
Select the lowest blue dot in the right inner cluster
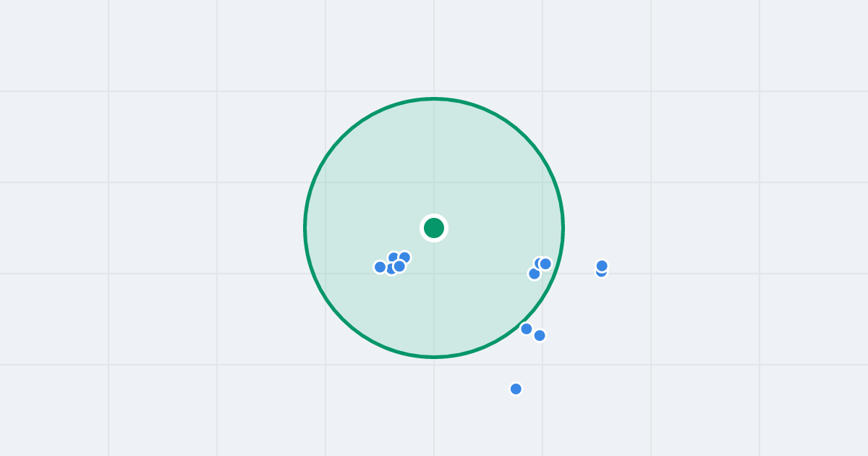[535, 274]
